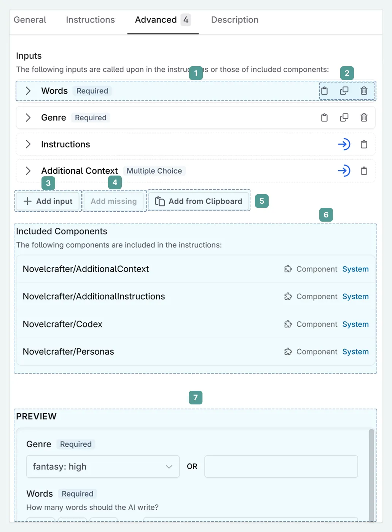The image size is (392, 532).
Task: Copy the Genre input to clipboard
Action: [324, 118]
